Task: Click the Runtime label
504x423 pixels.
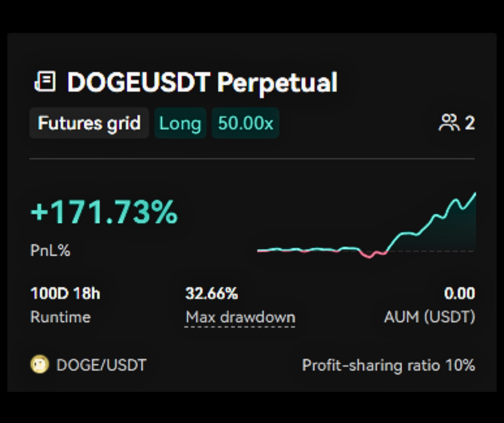Action: pyautogui.click(x=61, y=317)
